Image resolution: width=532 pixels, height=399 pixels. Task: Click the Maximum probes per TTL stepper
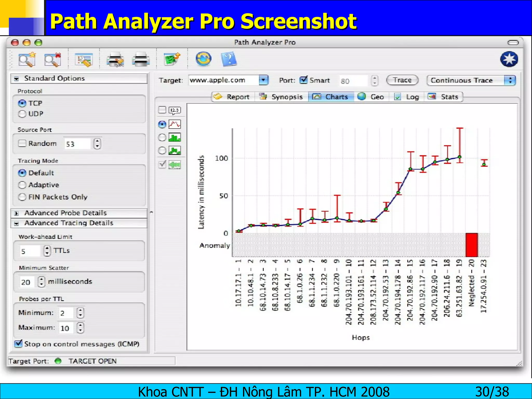click(x=80, y=328)
